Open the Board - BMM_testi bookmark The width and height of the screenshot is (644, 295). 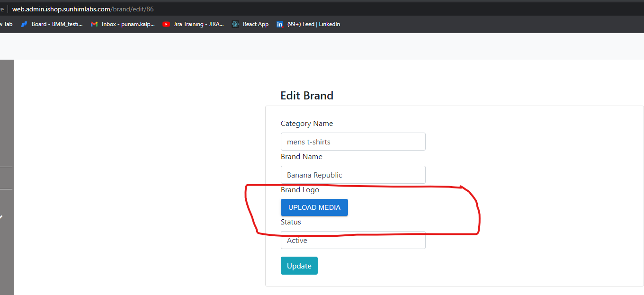(x=52, y=24)
